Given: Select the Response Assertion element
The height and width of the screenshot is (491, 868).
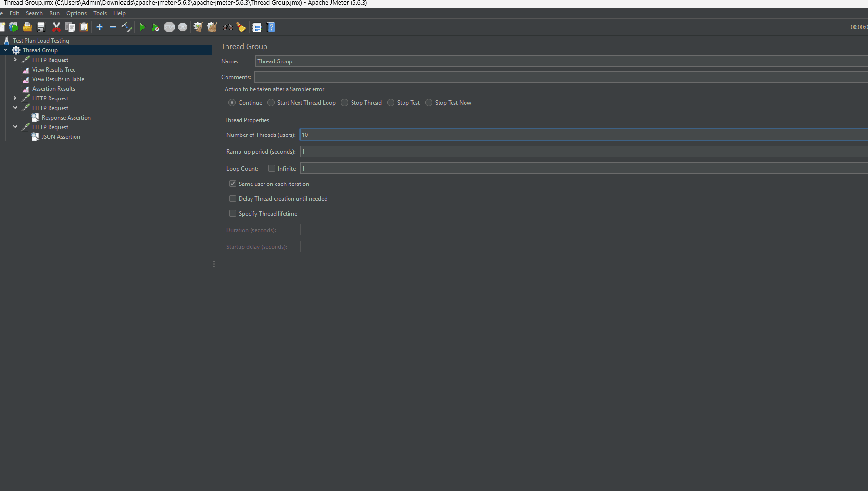Looking at the screenshot, I should (x=66, y=118).
